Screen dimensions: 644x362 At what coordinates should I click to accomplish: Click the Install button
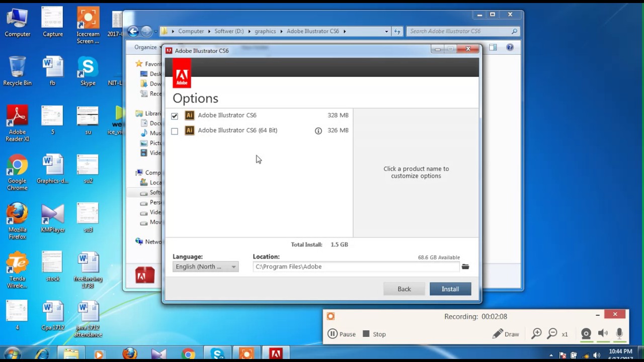pos(450,289)
